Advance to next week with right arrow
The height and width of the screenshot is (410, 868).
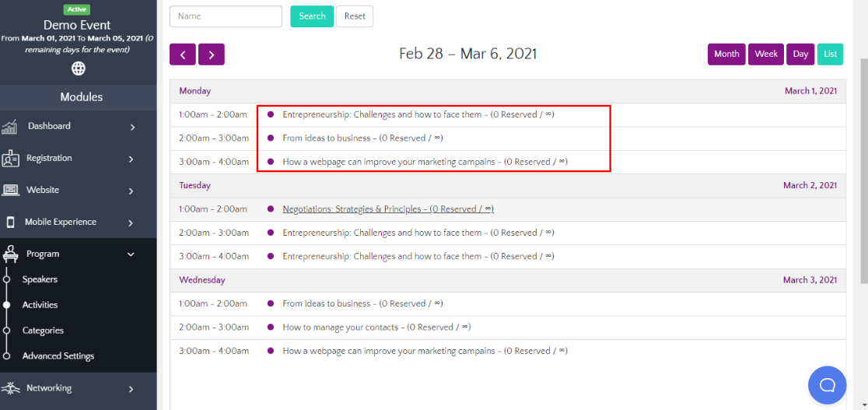[x=212, y=54]
